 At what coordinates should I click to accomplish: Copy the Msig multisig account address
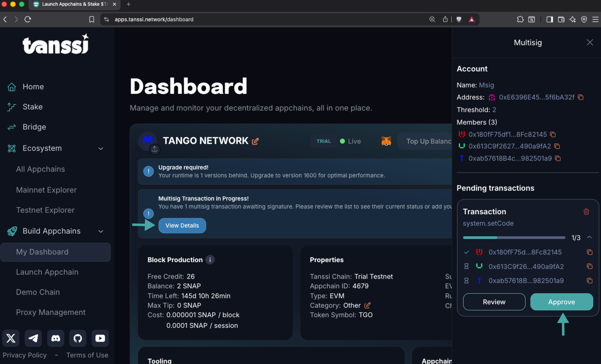581,98
